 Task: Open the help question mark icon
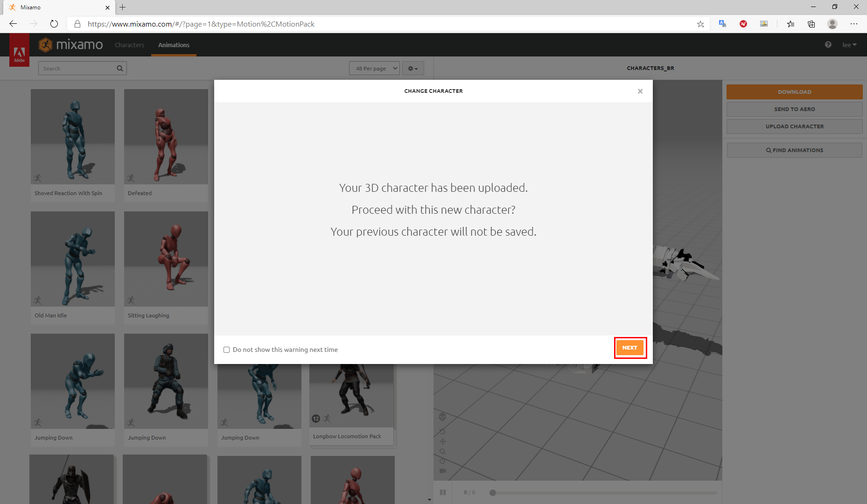[x=828, y=45]
